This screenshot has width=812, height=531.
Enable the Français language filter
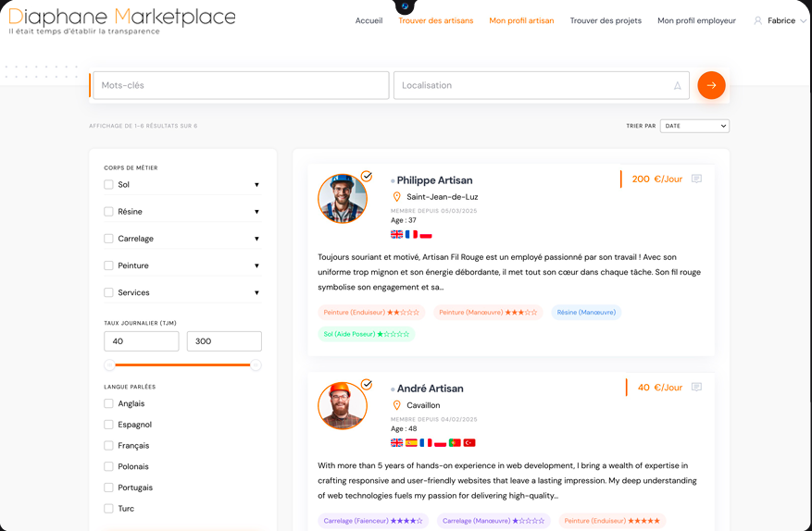(x=108, y=446)
